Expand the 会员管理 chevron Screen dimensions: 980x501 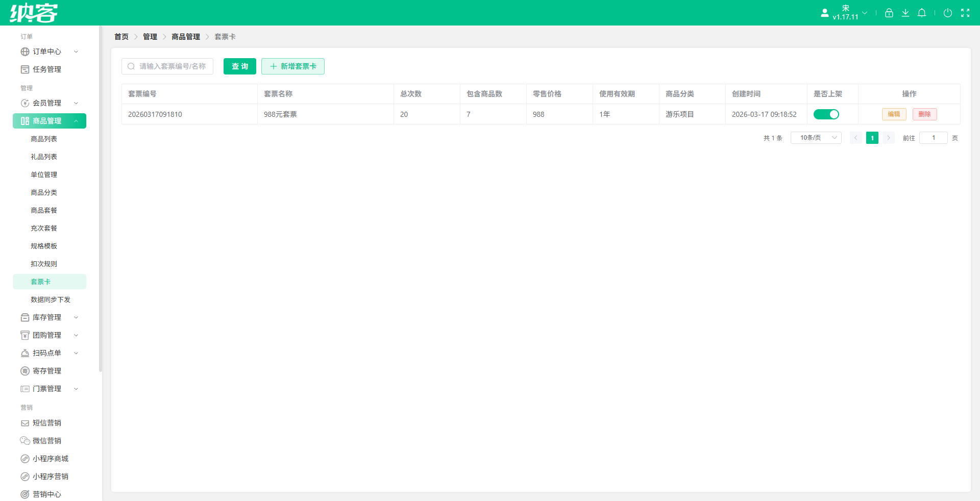pos(76,103)
